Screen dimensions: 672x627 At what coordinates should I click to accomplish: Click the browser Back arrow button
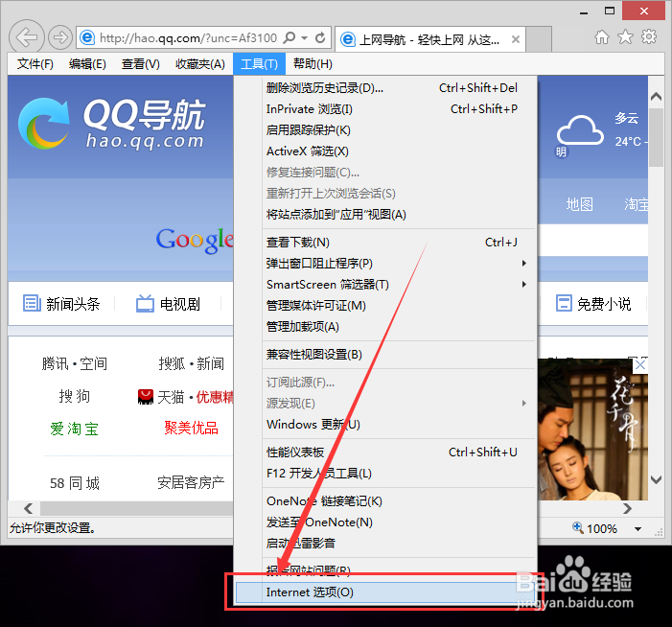27,37
